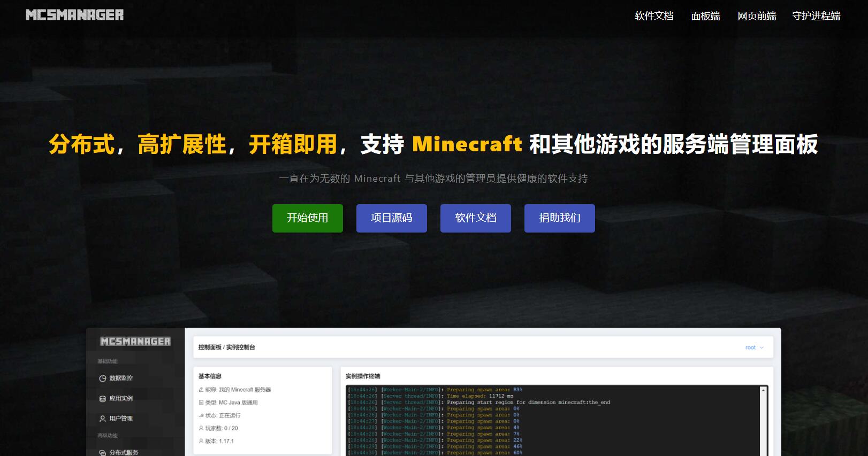Click the terminal scrollbar up arrow
The height and width of the screenshot is (456, 868).
tap(763, 391)
